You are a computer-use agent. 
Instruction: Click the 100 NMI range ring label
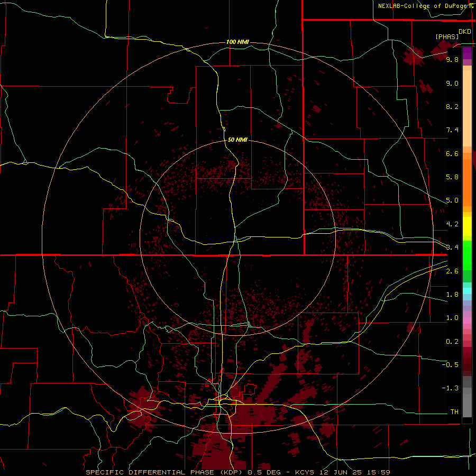point(237,42)
